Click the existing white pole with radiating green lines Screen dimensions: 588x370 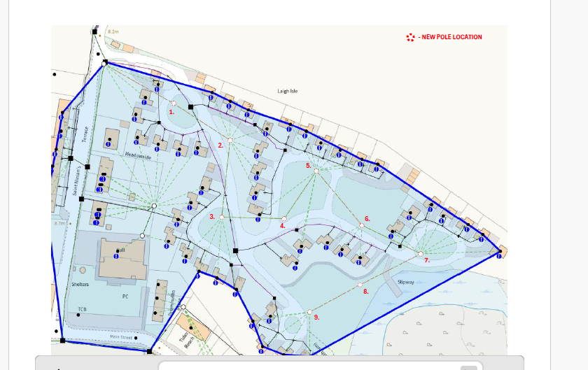[154, 206]
